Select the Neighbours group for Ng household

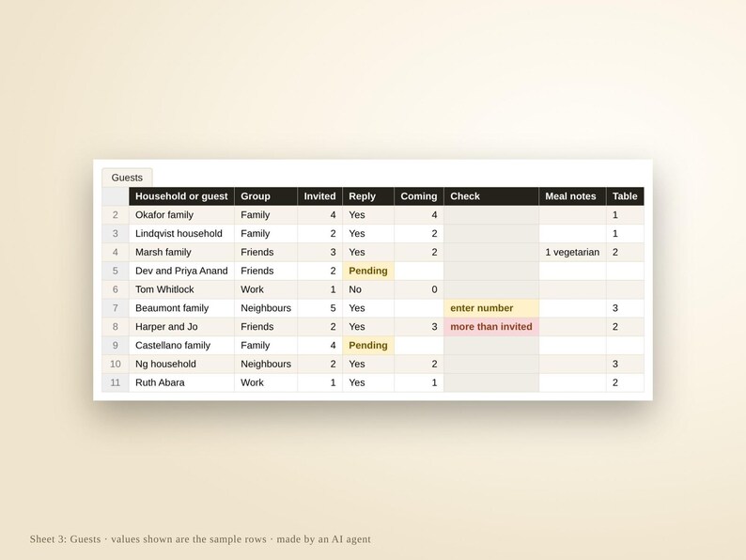tap(266, 364)
